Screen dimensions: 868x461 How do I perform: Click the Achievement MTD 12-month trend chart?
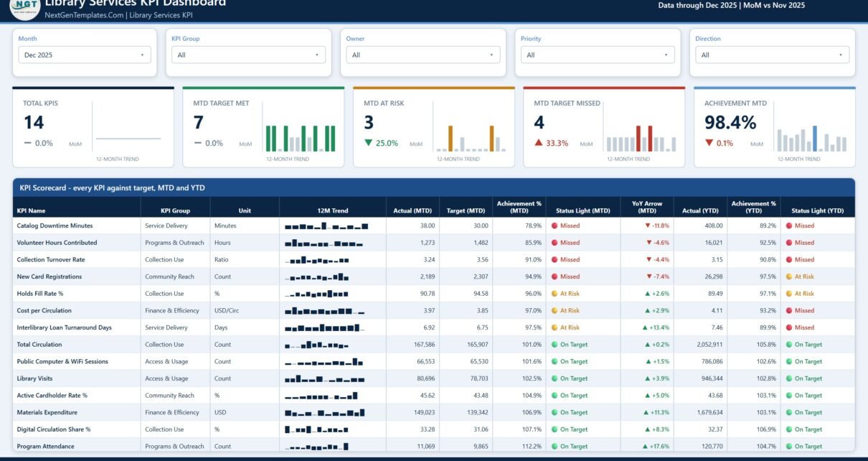811,139
